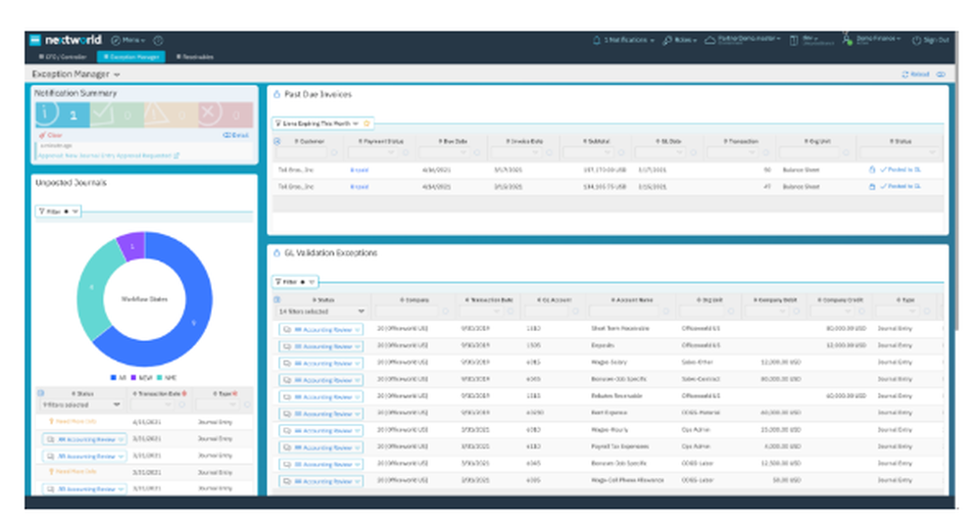The width and height of the screenshot is (980, 524).
Task: Click the link icon next to Reload
Action: click(941, 74)
